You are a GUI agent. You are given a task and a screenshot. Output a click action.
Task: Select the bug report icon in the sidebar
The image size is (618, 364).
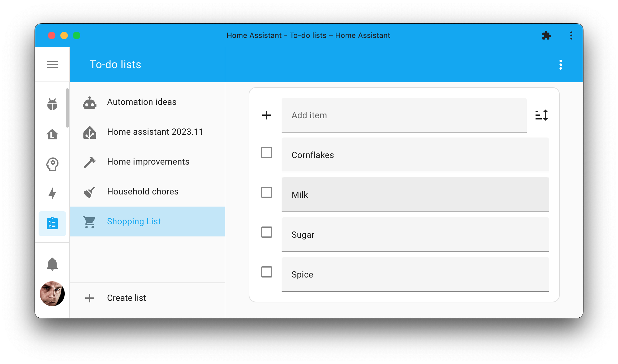[x=52, y=105]
